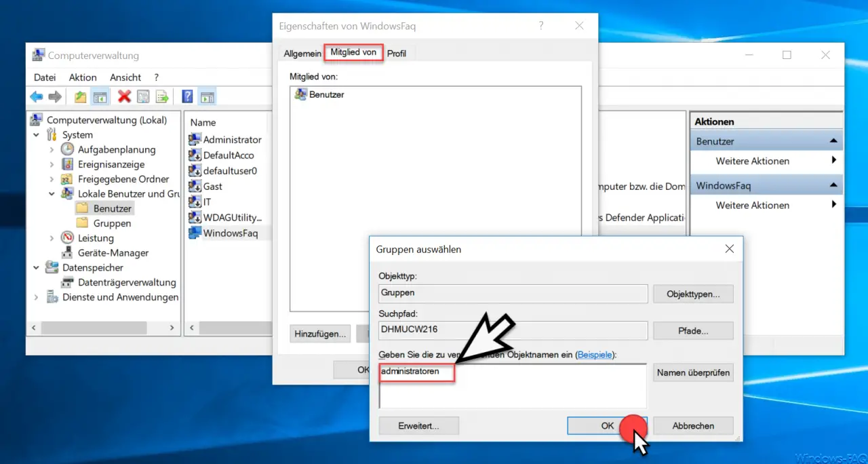The image size is (868, 464).
Task: Open the Ansicht menu
Action: click(125, 77)
